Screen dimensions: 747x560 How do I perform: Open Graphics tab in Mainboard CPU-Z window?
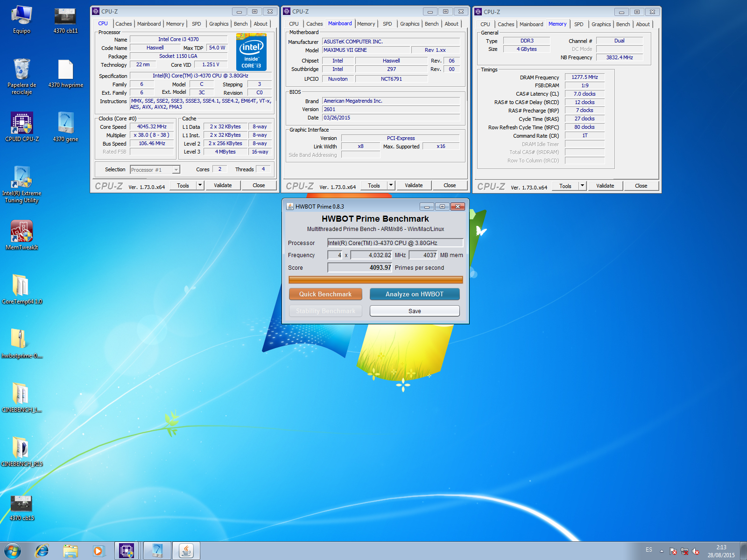tap(410, 24)
